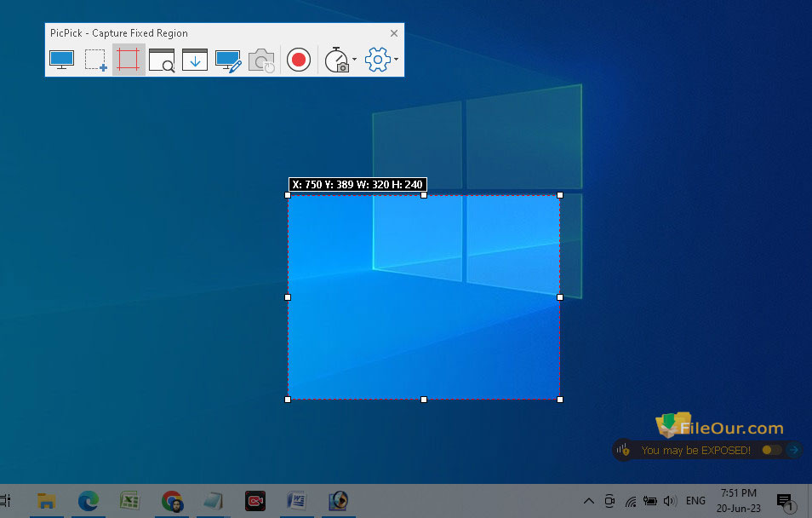Click the repeat last capture camera icon
This screenshot has height=518, width=812.
261,60
